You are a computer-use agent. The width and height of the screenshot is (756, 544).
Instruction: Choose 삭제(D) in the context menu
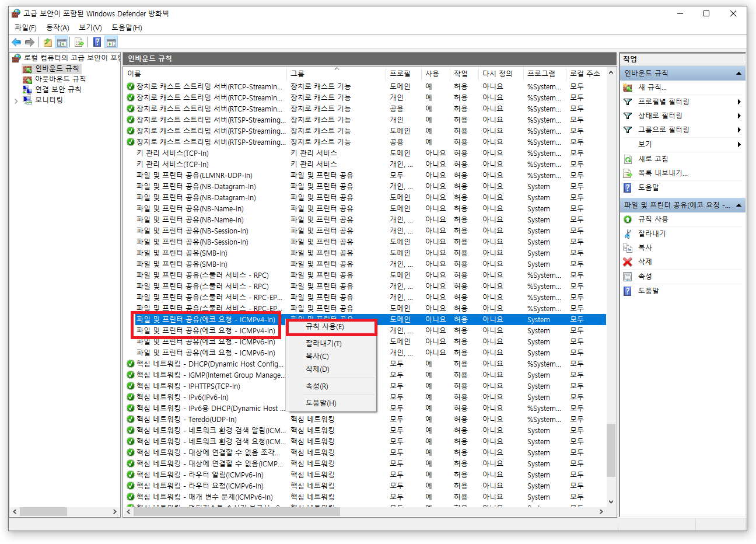[331, 369]
